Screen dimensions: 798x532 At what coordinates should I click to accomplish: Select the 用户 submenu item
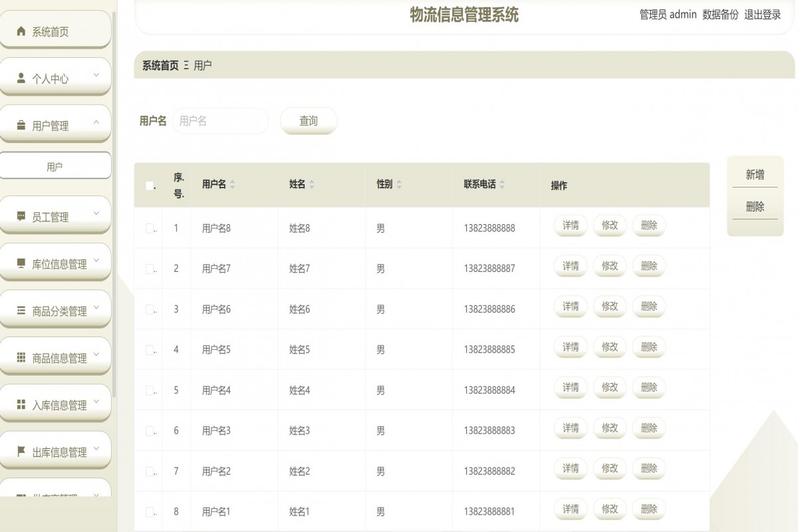point(56,165)
